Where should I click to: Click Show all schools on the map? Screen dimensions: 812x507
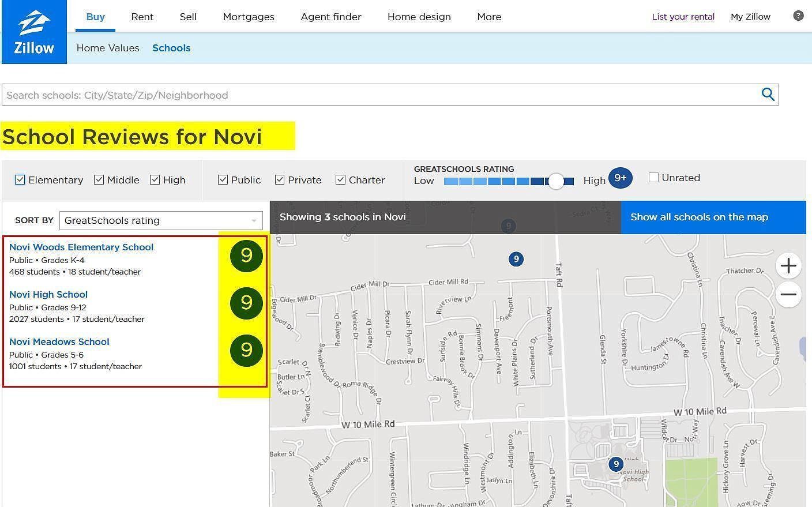[x=713, y=217]
